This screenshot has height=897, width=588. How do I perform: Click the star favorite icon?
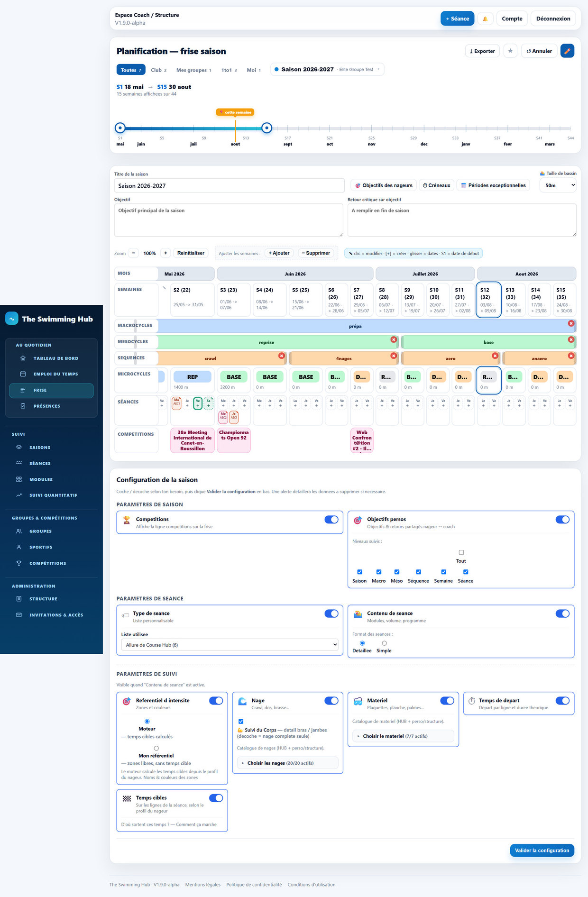[x=510, y=51]
